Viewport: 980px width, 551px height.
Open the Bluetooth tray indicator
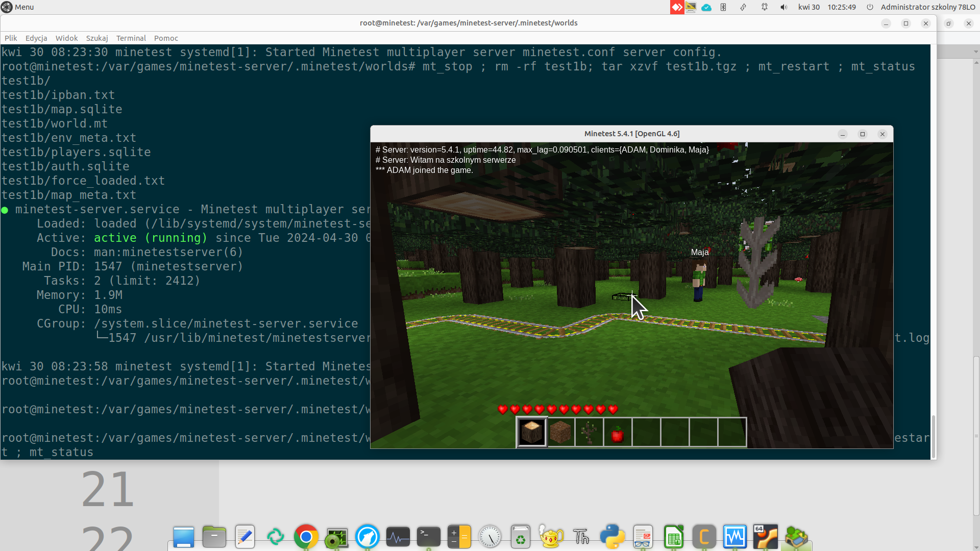723,7
